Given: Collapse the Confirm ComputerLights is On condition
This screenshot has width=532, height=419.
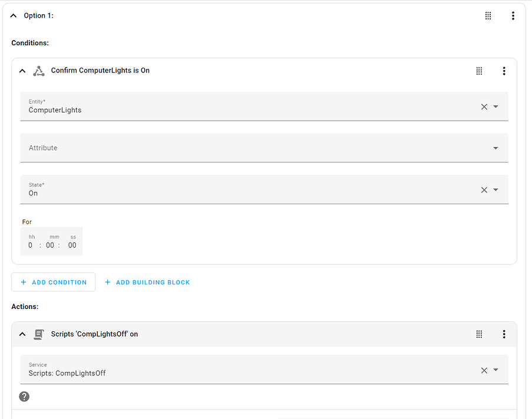Looking at the screenshot, I should (x=22, y=71).
